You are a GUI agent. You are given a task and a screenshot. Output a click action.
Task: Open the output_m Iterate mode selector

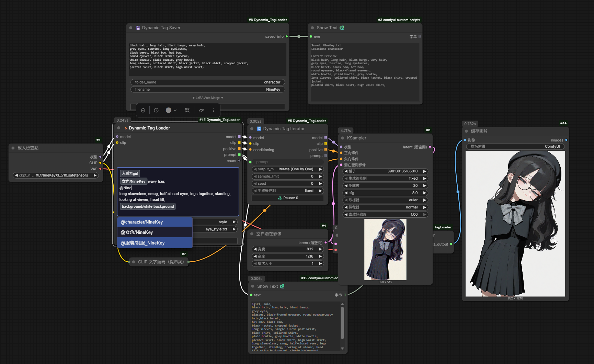288,169
